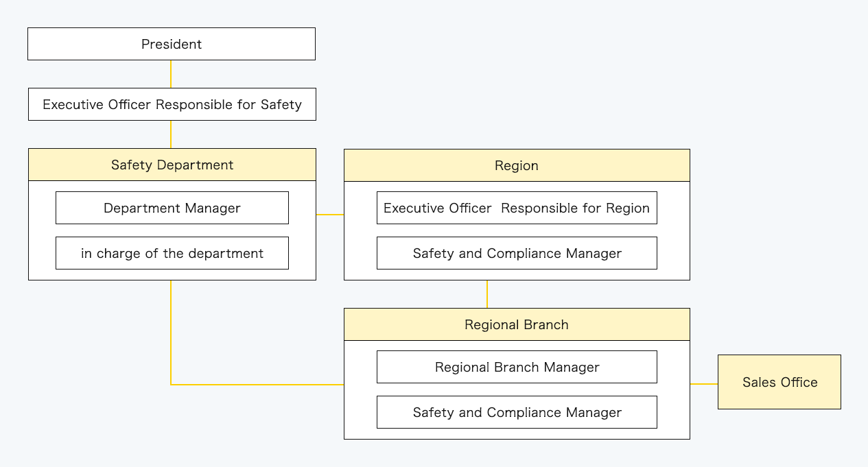Screen dimensions: 868x467
Task: Click Safety and Compliance Manager under Region
Action: pos(516,252)
